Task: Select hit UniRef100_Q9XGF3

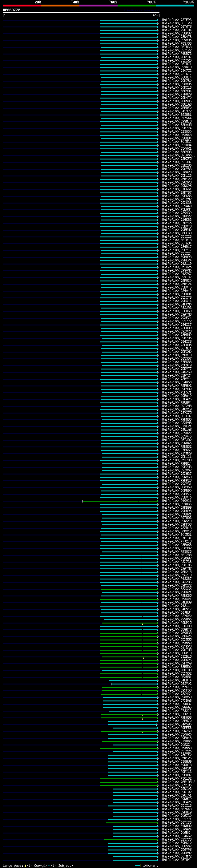Action: [176, 67]
